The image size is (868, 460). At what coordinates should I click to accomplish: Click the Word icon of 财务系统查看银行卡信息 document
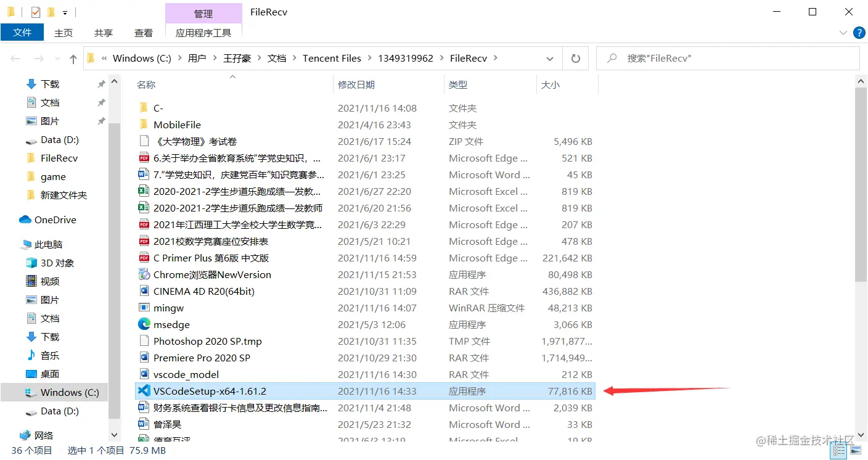(144, 408)
